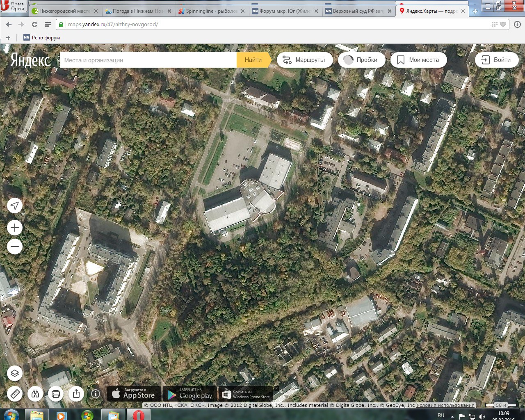
Task: Click the geolocation arrow icon
Action: tap(15, 205)
